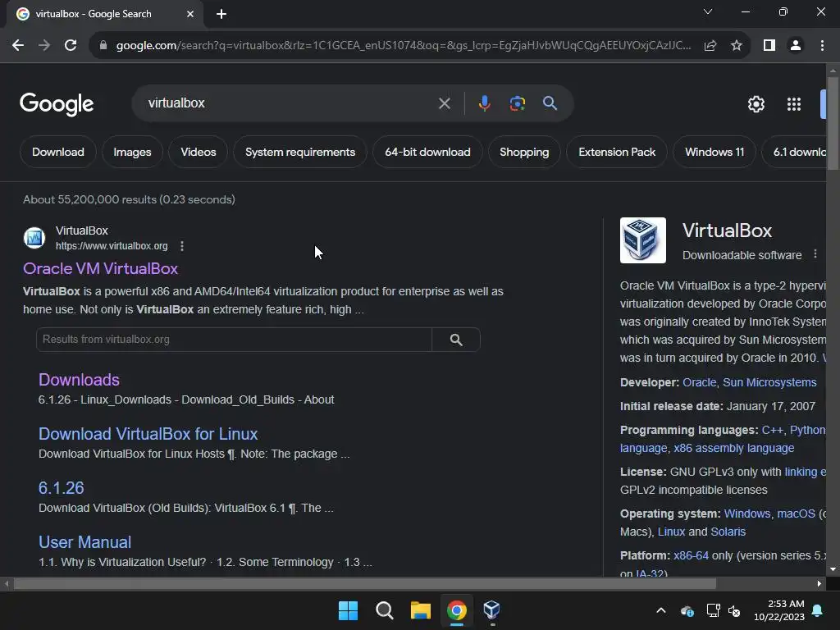Image resolution: width=840 pixels, height=630 pixels.
Task: Click the Results from virtualbox.org field
Action: click(x=234, y=339)
